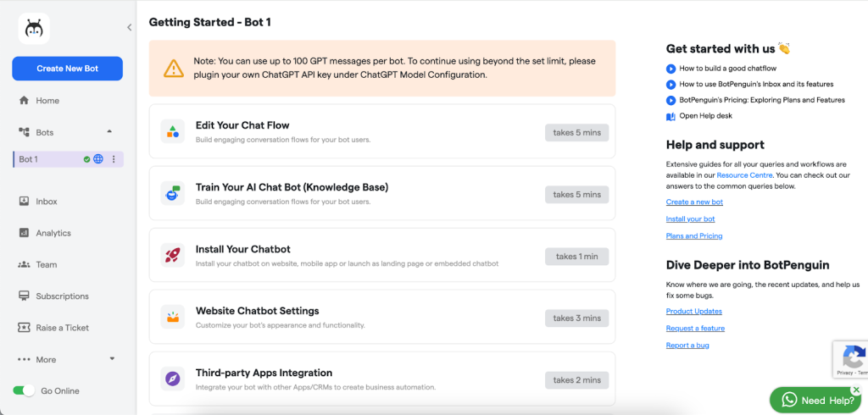Click the BotPenguin logo icon

[34, 29]
